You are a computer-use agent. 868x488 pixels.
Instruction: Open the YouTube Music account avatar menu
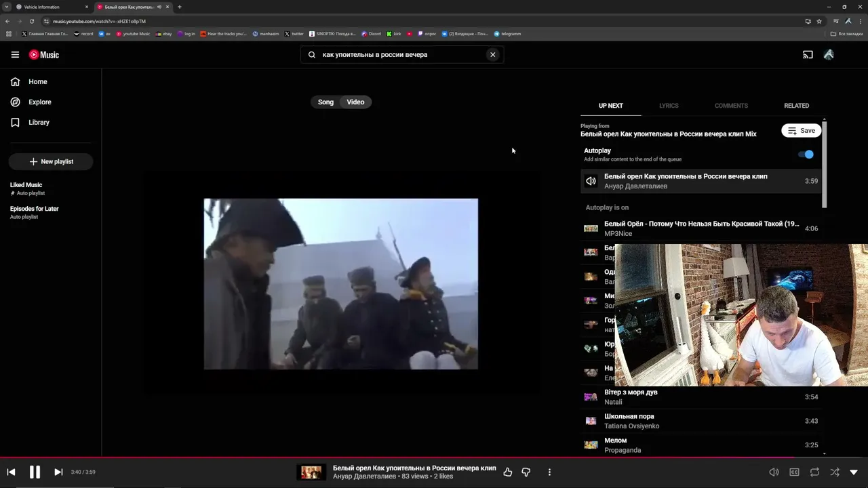click(x=829, y=55)
